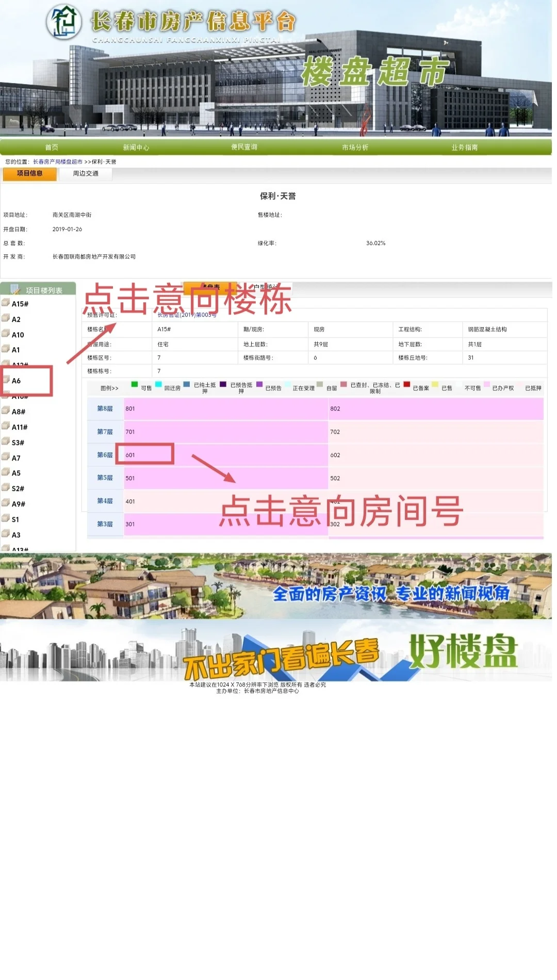The width and height of the screenshot is (557, 980).
Task: Click the building icon beside A8#
Action: (6, 411)
